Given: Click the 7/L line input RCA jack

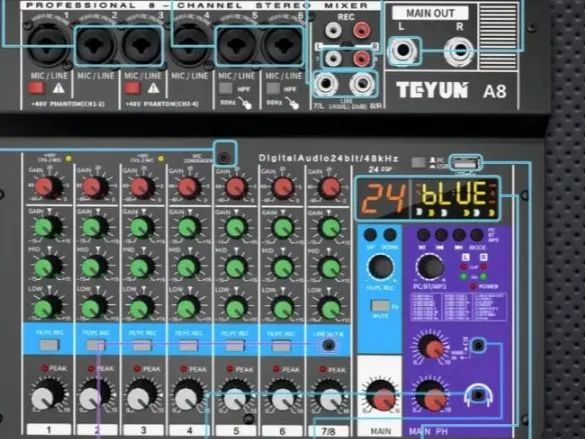Looking at the screenshot, I should (x=326, y=84).
